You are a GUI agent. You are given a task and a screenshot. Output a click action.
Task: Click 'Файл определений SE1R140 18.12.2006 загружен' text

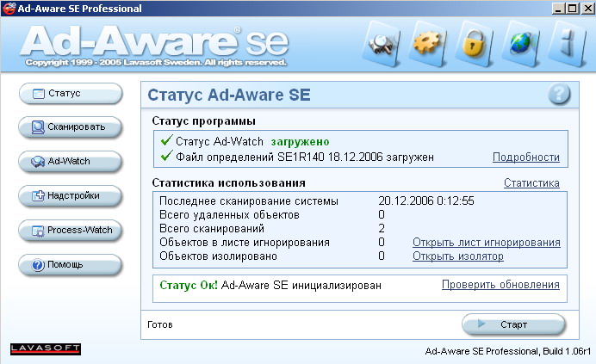click(x=305, y=157)
